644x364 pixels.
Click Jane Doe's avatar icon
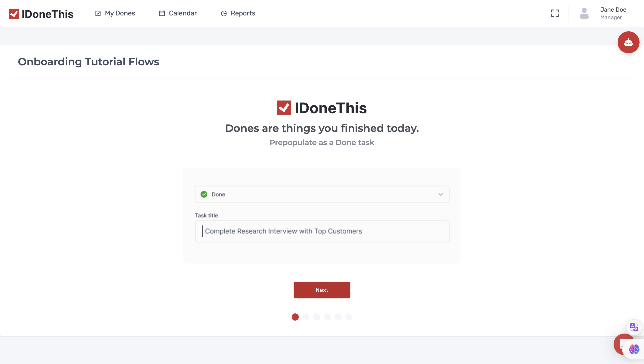click(x=584, y=13)
